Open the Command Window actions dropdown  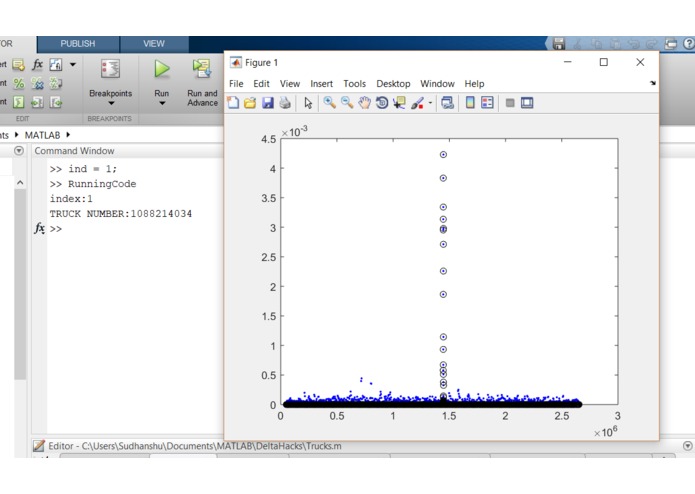19,151
